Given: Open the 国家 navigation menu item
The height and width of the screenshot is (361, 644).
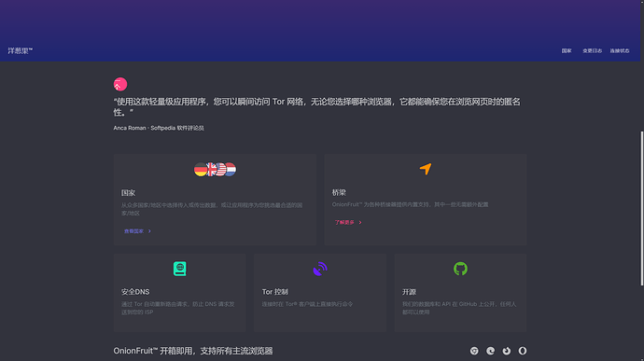Looking at the screenshot, I should (567, 51).
